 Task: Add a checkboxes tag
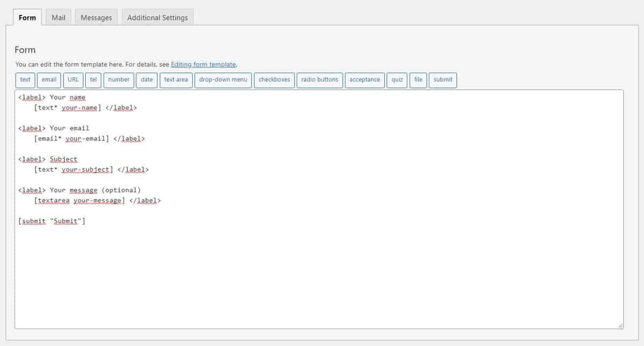tap(274, 80)
